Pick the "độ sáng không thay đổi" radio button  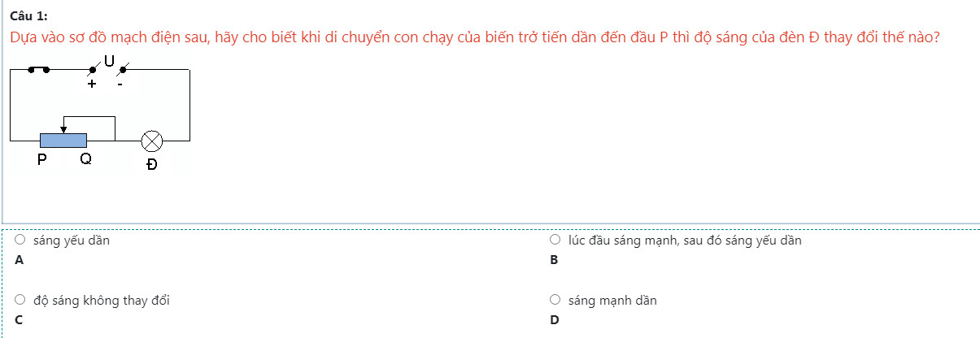click(20, 301)
